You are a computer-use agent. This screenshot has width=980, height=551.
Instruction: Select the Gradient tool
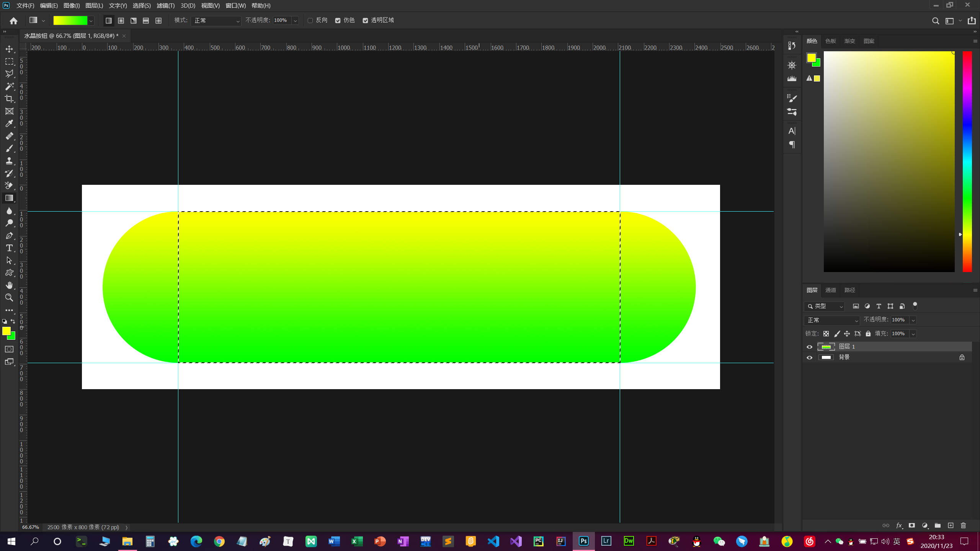click(x=9, y=198)
